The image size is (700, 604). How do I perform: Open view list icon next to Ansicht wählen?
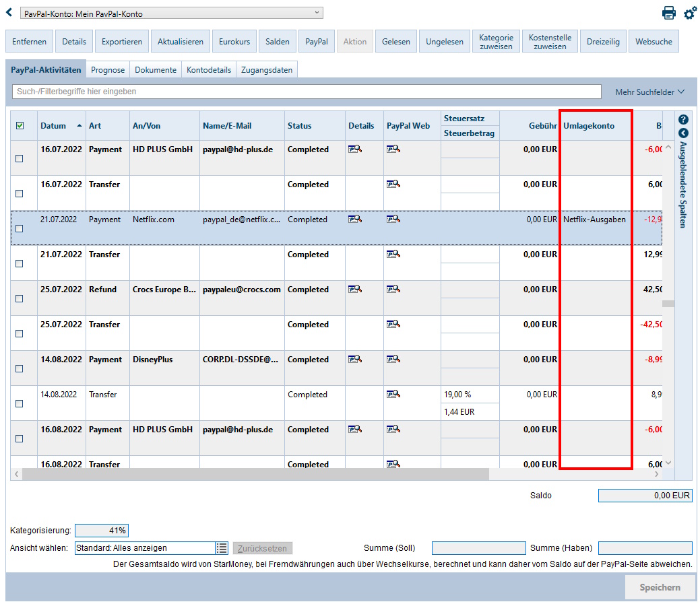pos(222,548)
